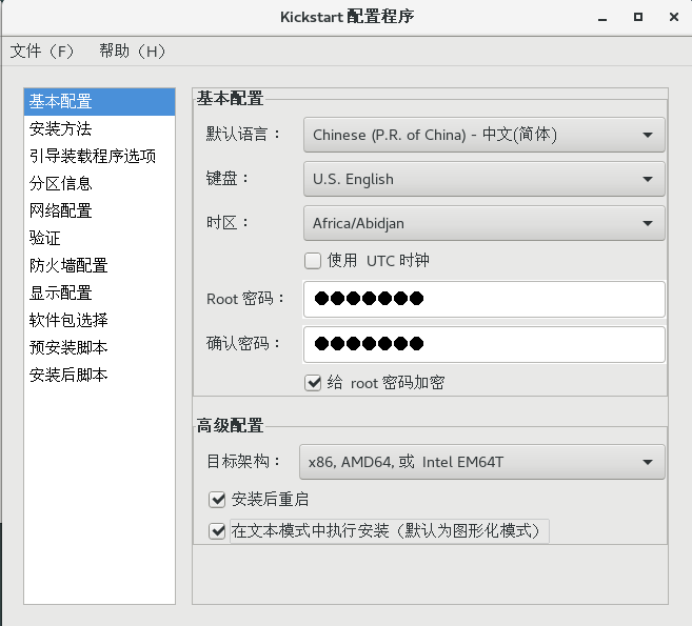Open the 默认语言 dropdown

click(484, 135)
